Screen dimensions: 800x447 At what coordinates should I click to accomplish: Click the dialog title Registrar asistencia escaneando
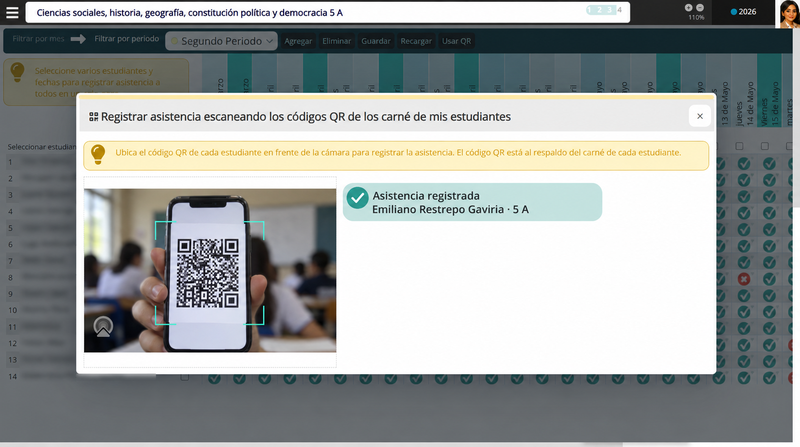pyautogui.click(x=306, y=117)
